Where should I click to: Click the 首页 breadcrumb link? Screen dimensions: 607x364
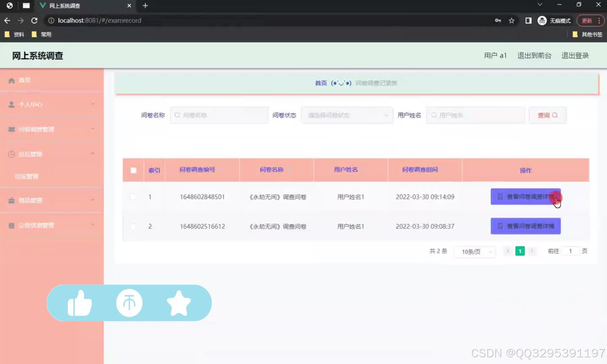(321, 83)
